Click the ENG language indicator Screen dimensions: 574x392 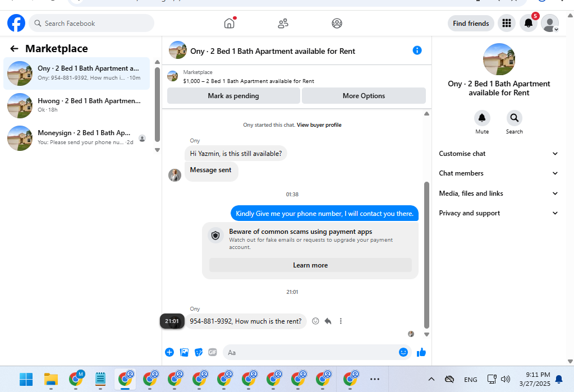click(470, 380)
